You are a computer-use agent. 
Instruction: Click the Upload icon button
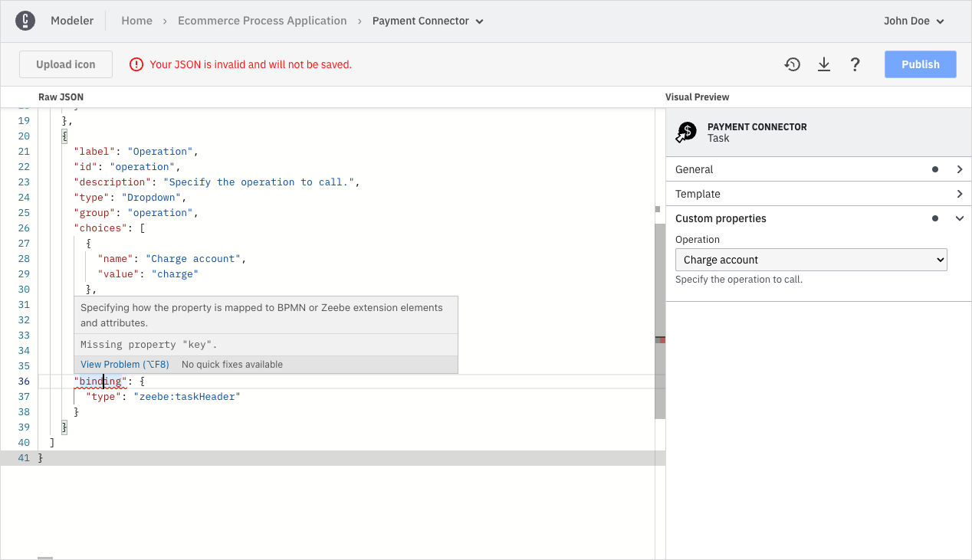tap(65, 64)
